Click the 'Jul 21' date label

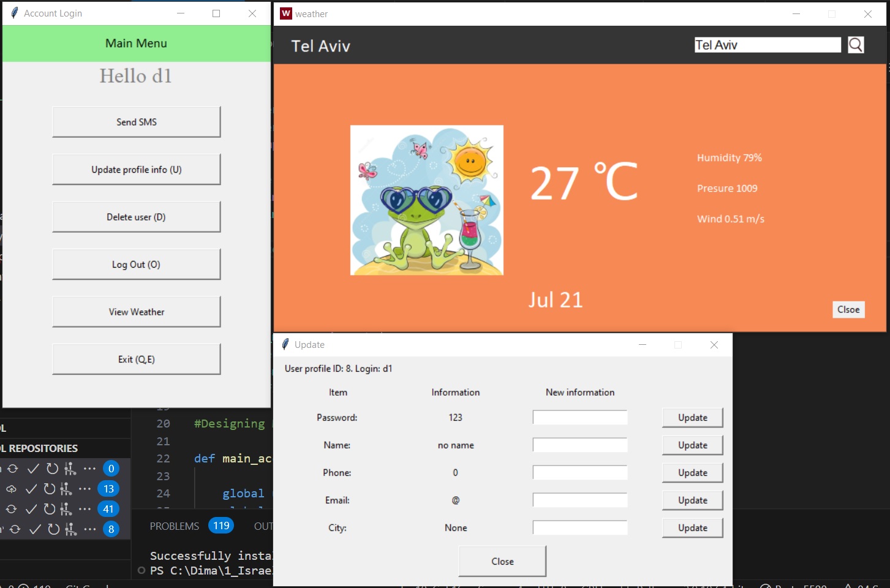click(x=556, y=300)
